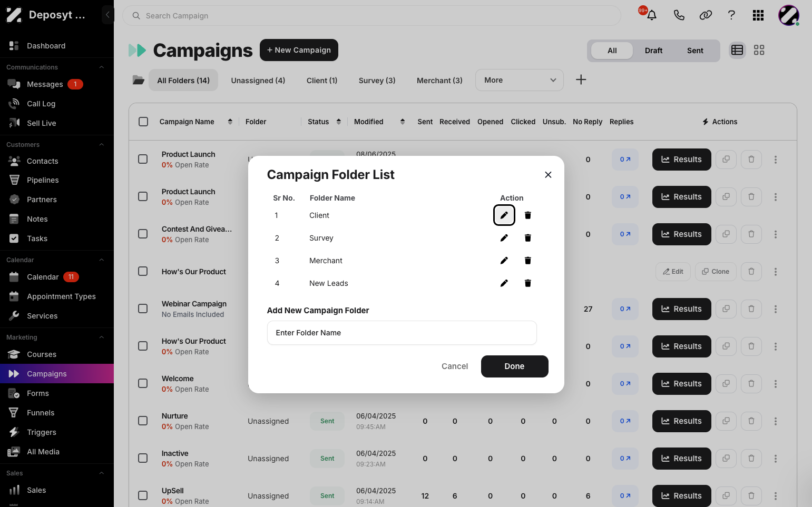Select the Contest And Giveaway campaign checkbox
Viewport: 812px width, 507px height.
click(143, 234)
